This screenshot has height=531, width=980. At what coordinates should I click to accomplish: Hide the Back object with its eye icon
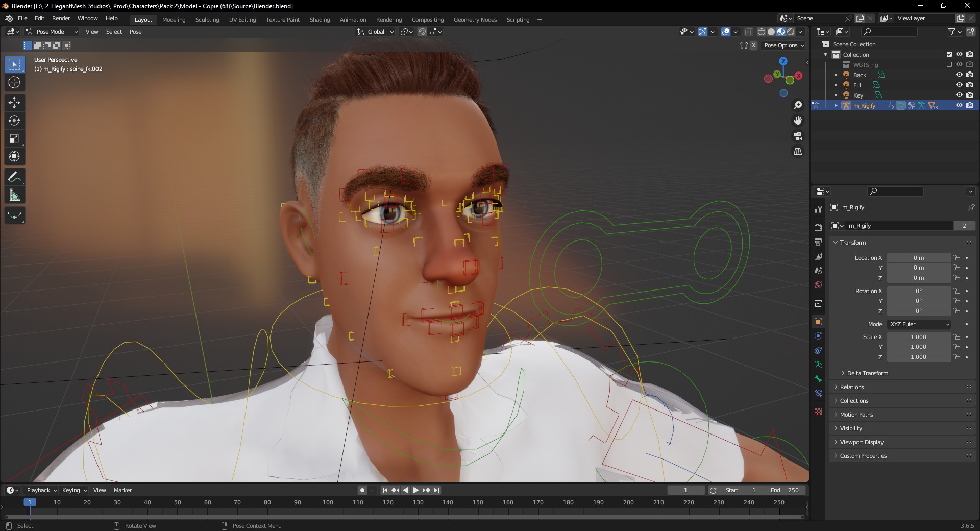click(959, 75)
